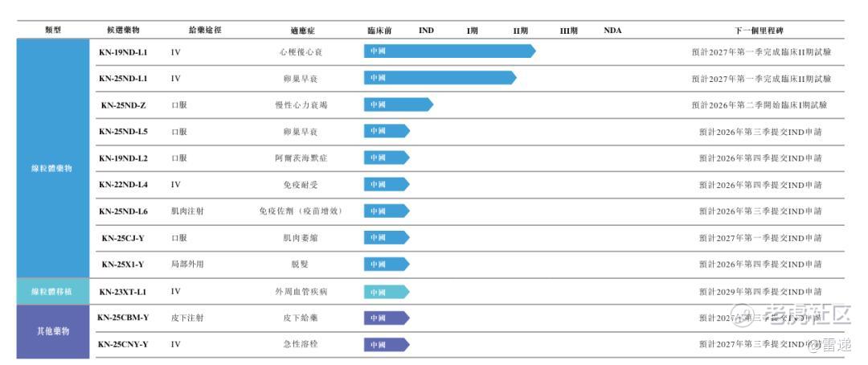Click the 給藥途徑 column header
This screenshot has width=868, height=365.
click(204, 31)
